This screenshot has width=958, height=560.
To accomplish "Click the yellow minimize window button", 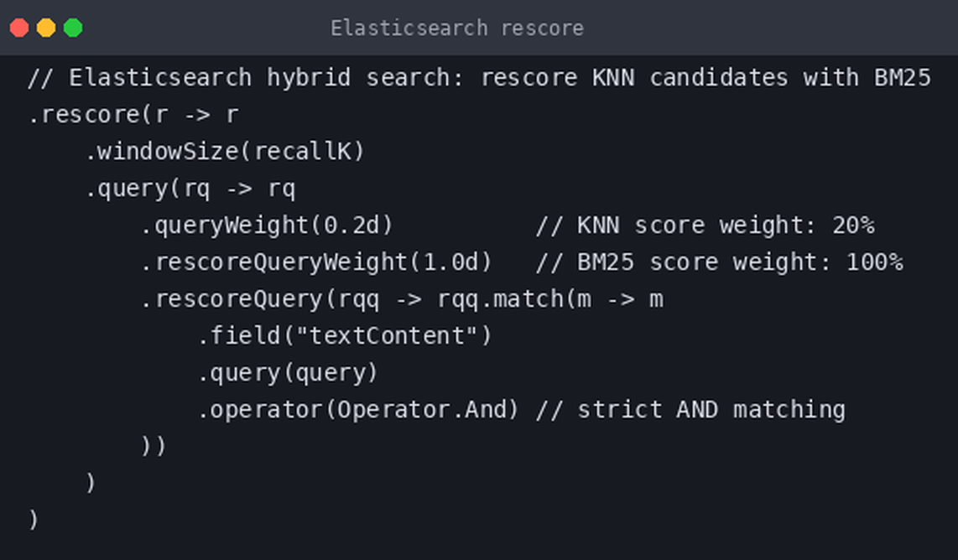I will tap(46, 29).
